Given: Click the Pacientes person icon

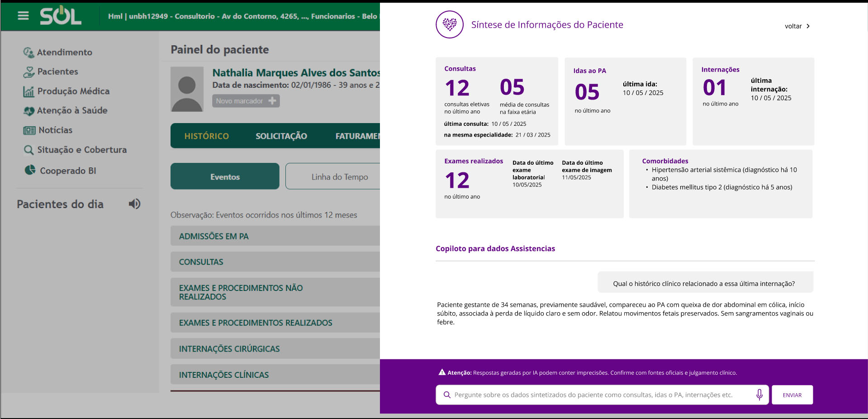Looking at the screenshot, I should pos(28,72).
